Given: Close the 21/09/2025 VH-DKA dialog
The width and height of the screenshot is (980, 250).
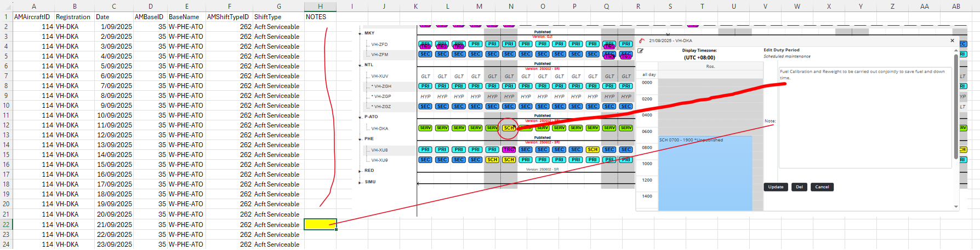Looking at the screenshot, I should click(x=952, y=40).
